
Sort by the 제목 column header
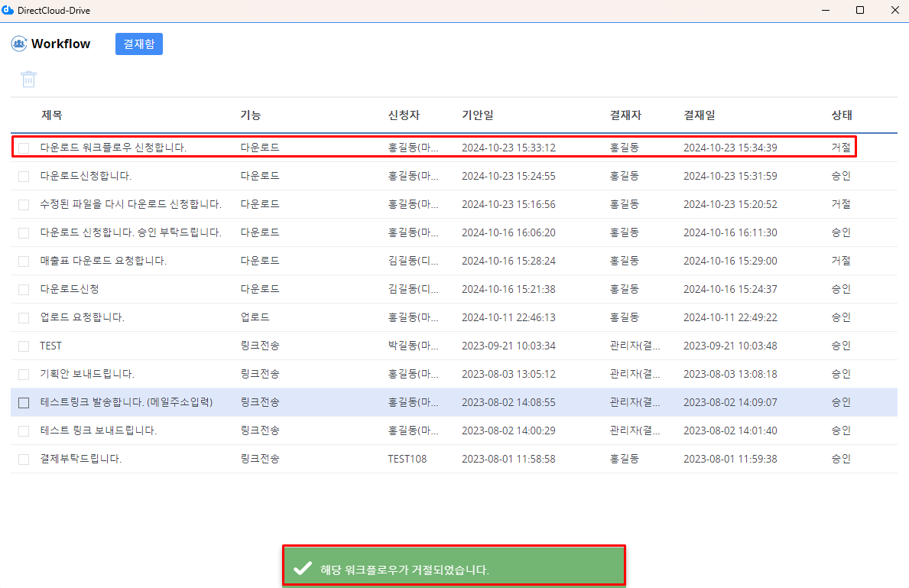click(x=51, y=115)
